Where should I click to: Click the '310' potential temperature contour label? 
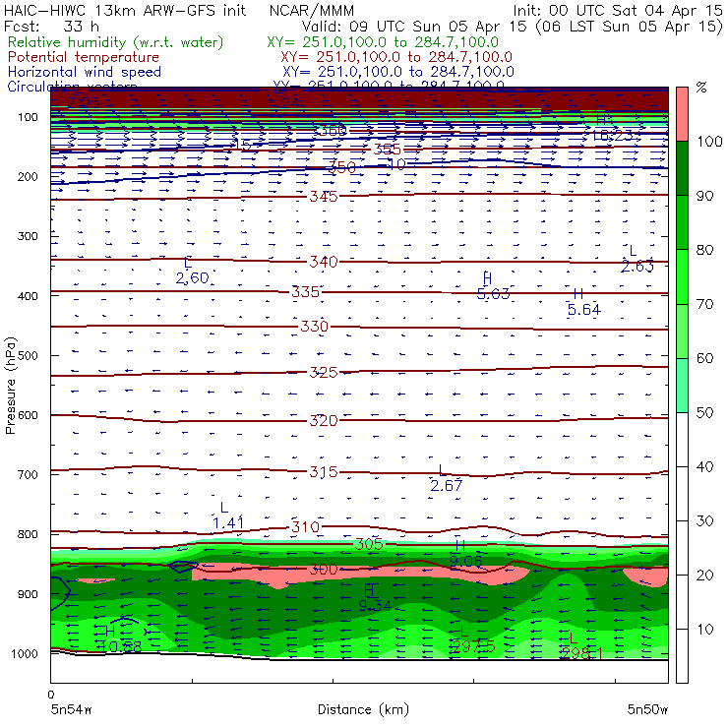[306, 527]
